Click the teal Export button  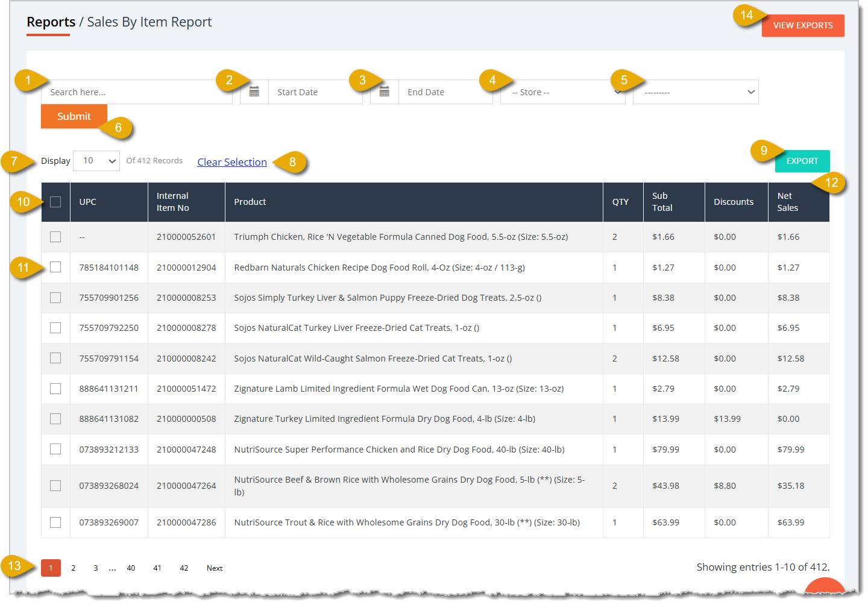802,161
